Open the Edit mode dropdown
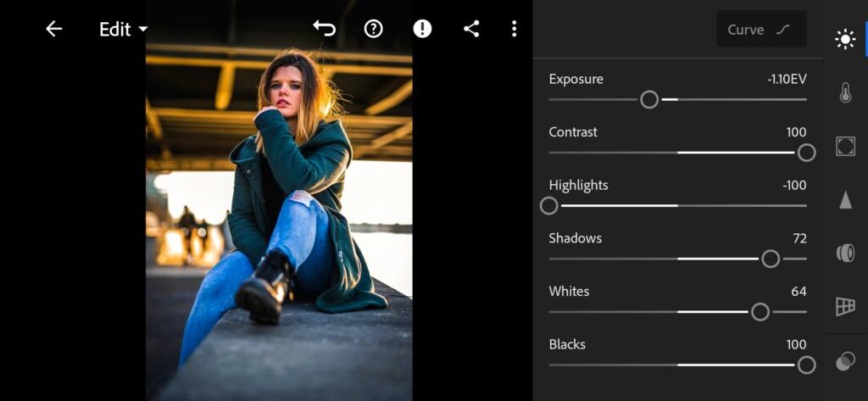 [x=124, y=30]
